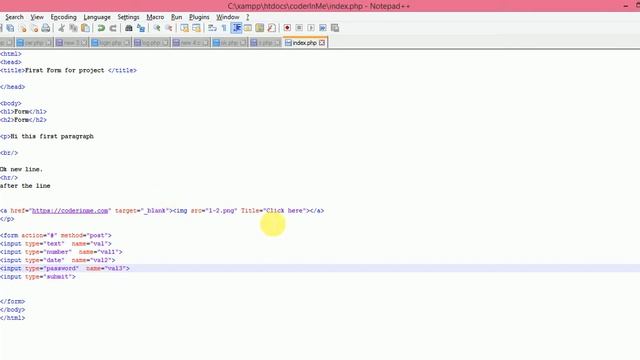Open the Macro menu
Image resolution: width=640 pixels, height=360 pixels.
click(155, 17)
